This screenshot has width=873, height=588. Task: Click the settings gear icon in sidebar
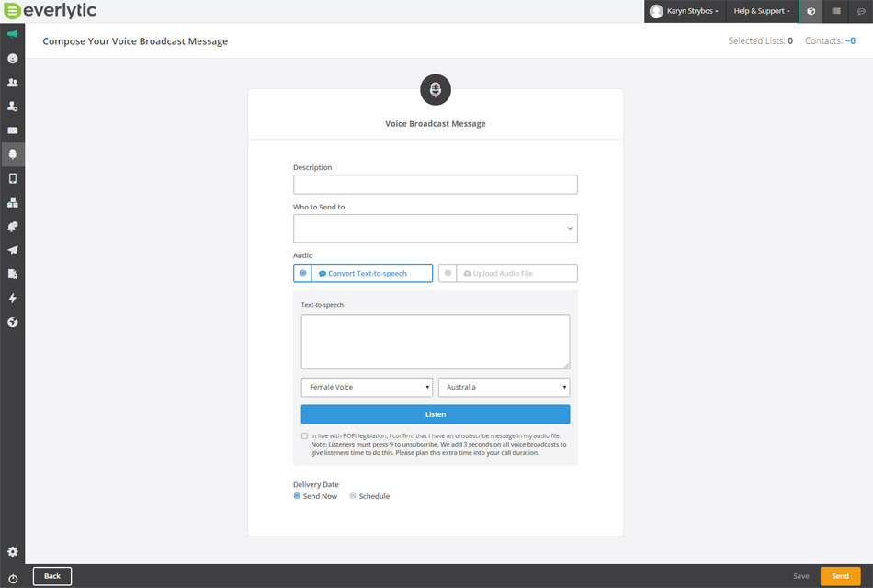[12, 551]
